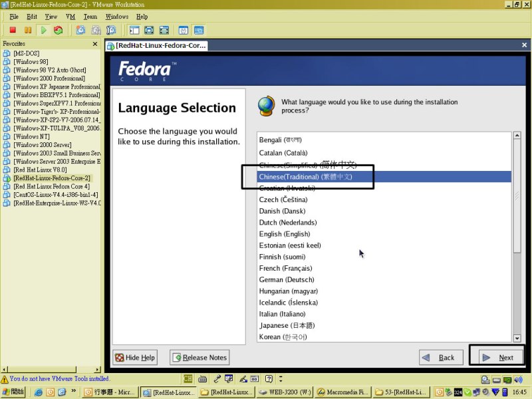The image size is (532, 399).
Task: Click the Back button
Action: coord(441,357)
